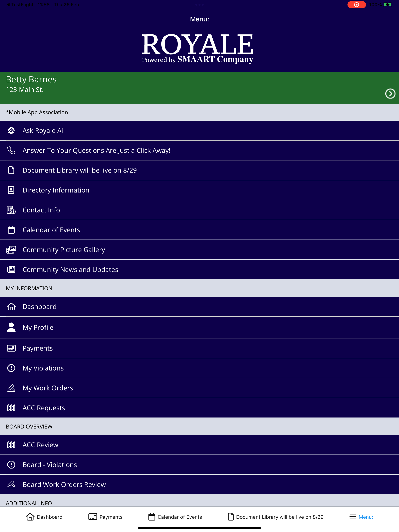Tap the Community Picture Gallery photos icon
The width and height of the screenshot is (399, 532).
tap(11, 250)
